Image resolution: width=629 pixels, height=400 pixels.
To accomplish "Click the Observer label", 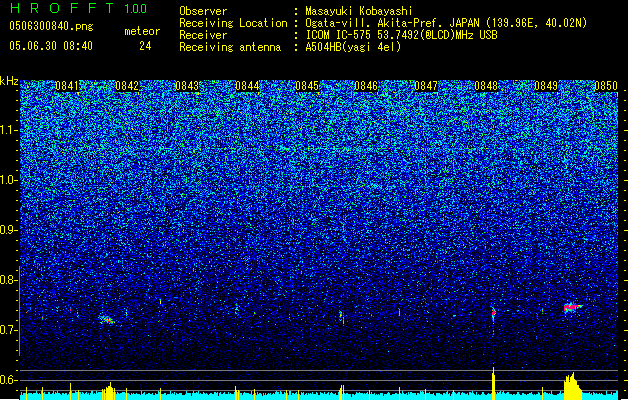I will 203,11.
